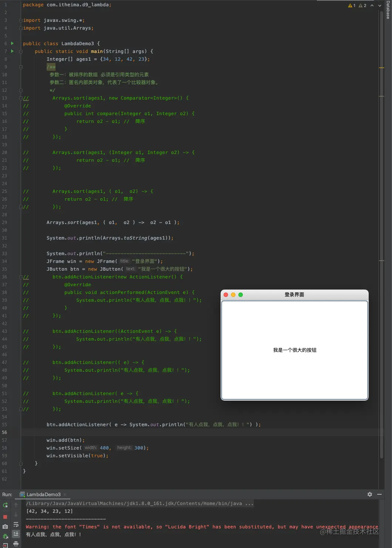Click println Arrays.toString line 31
The width and height of the screenshot is (392, 548).
coord(110,238)
